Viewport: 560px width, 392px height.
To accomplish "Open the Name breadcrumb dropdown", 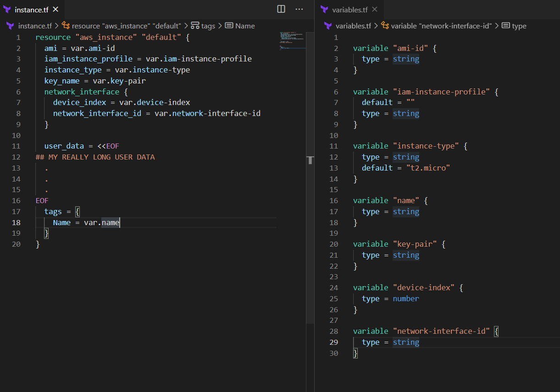I will click(244, 26).
